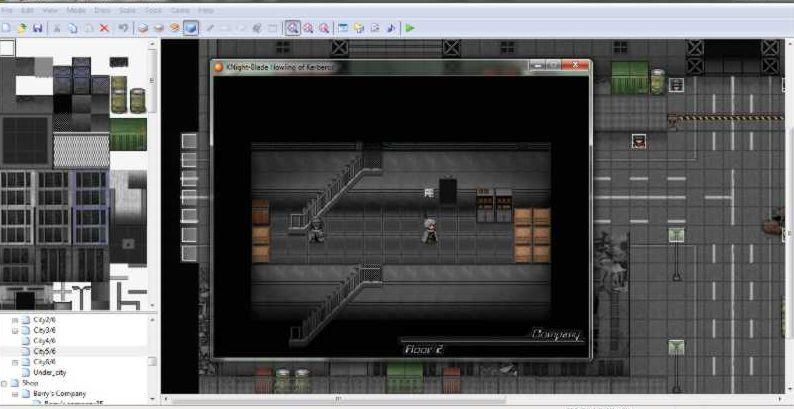Open the Help menu
The width and height of the screenshot is (794, 409).
coord(207,10)
